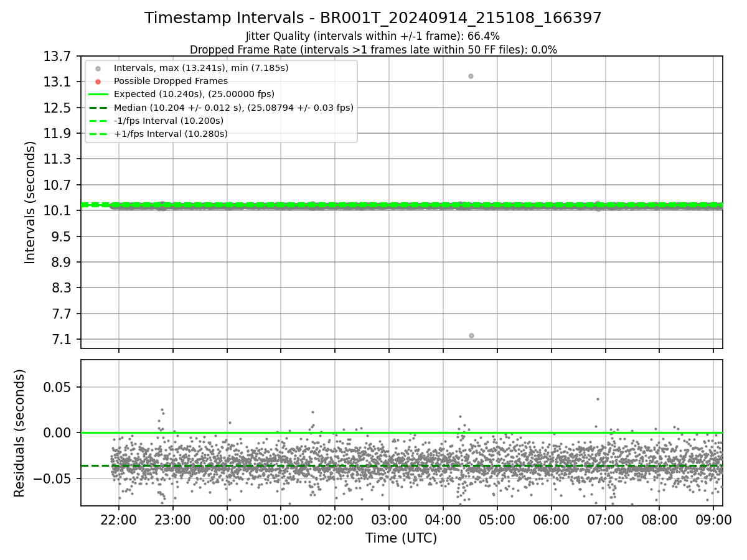Click the x-axis tick label 03:00
The height and width of the screenshot is (560, 747).
[389, 519]
